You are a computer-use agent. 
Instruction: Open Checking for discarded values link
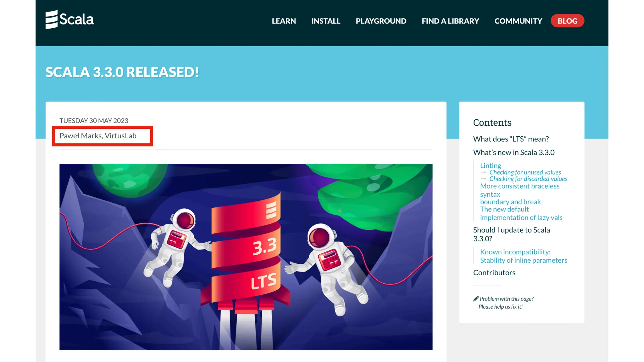[528, 179]
